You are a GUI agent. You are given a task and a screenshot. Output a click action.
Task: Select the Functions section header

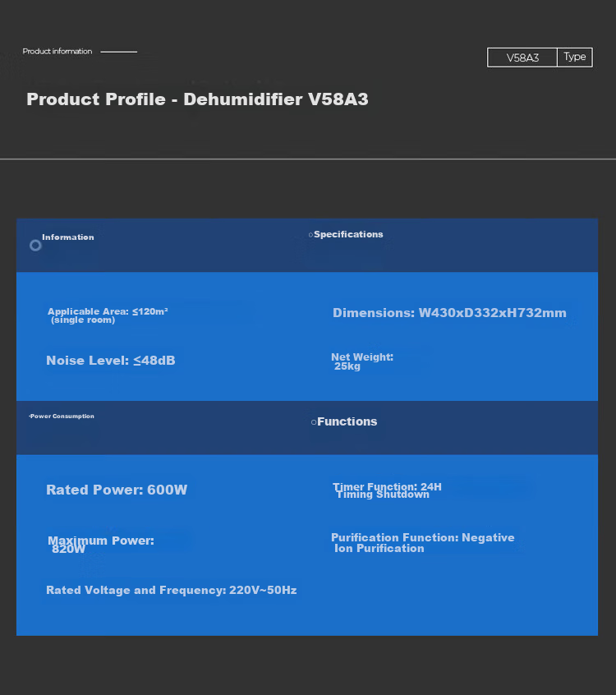coord(347,421)
